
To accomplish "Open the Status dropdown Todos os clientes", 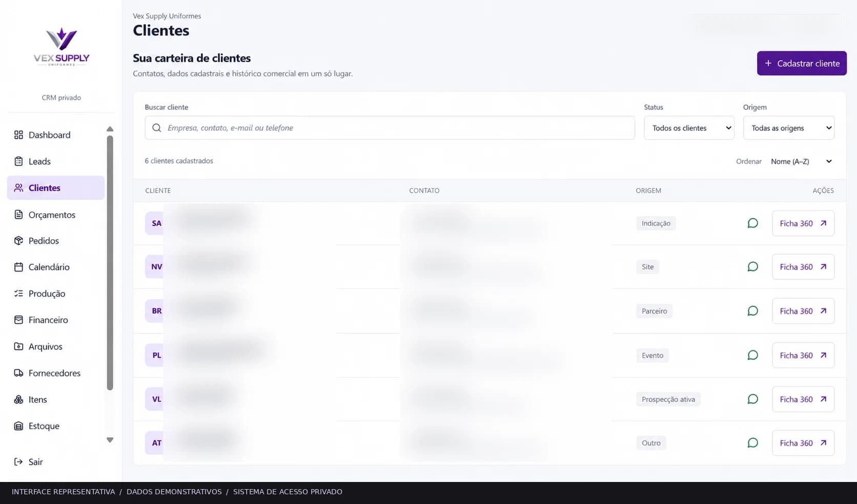I will [689, 128].
